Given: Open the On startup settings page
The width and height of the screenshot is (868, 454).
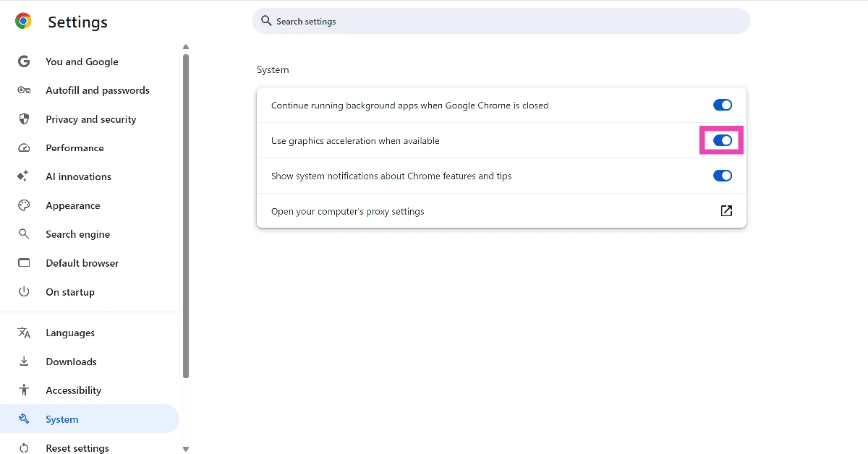Looking at the screenshot, I should (70, 292).
